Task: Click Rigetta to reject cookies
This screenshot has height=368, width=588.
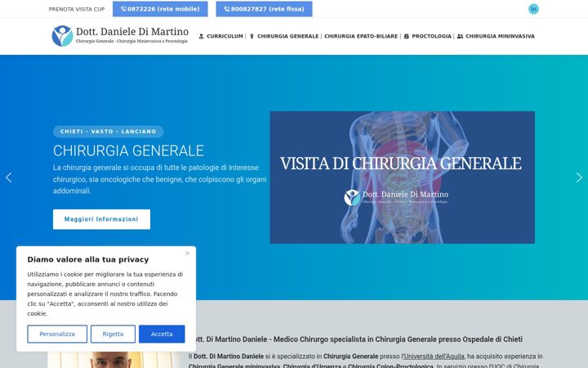Action: 113,334
